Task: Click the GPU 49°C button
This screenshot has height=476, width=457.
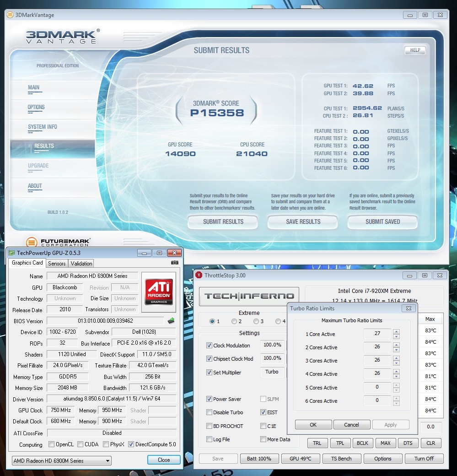Action: pyautogui.click(x=301, y=459)
